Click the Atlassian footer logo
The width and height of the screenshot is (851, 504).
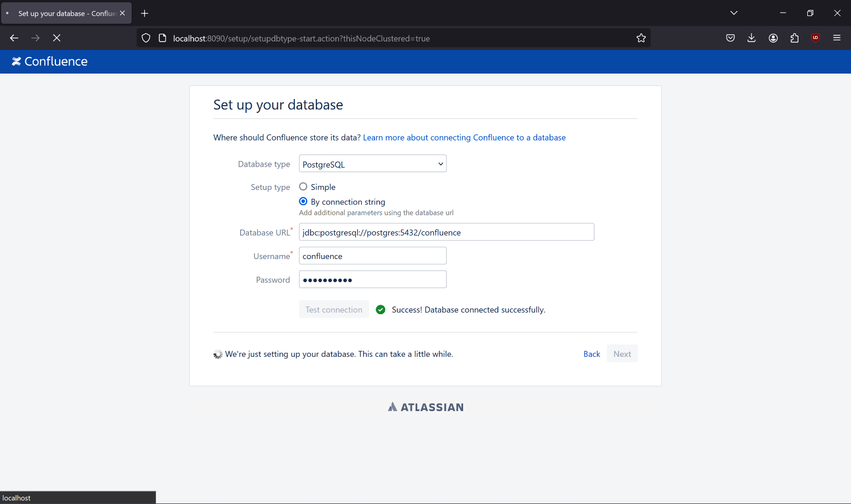[425, 407]
